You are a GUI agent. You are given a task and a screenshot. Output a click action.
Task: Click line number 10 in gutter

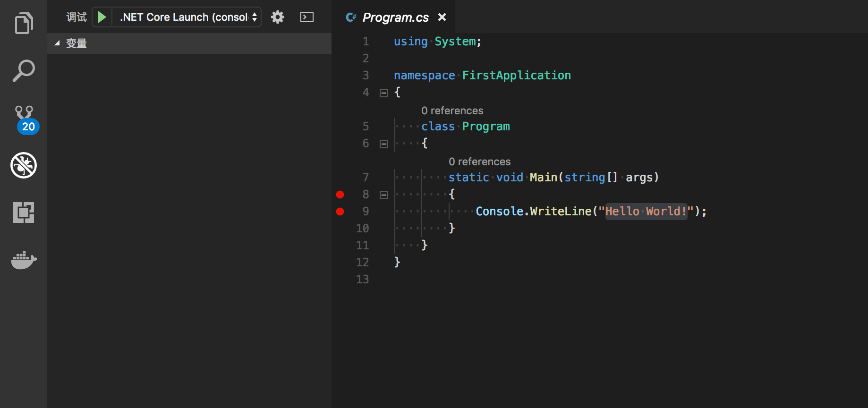[x=362, y=229]
